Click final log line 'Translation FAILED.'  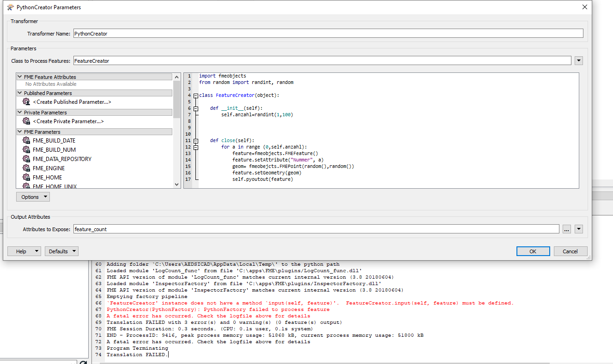tap(137, 355)
